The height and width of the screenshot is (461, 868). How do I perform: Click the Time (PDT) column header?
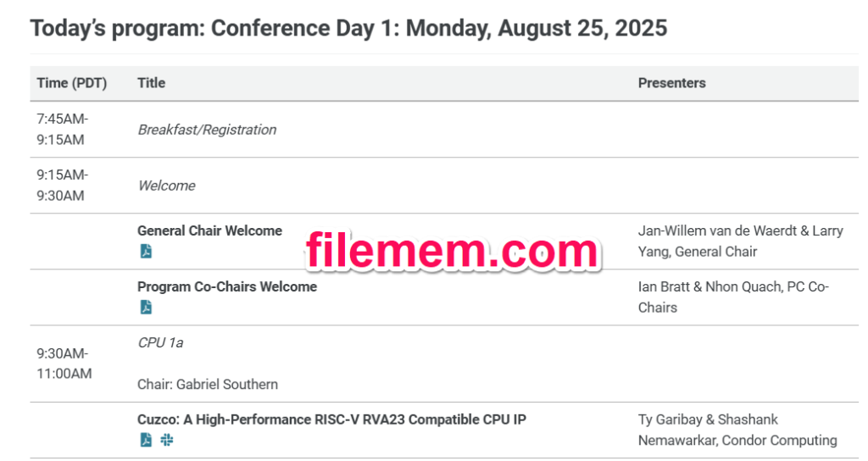tap(72, 83)
